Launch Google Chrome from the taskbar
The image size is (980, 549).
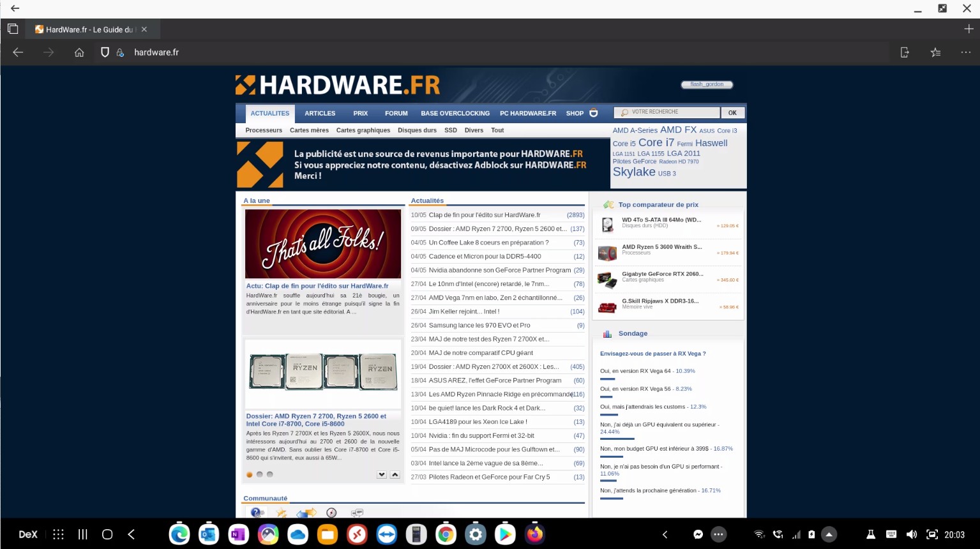[446, 534]
